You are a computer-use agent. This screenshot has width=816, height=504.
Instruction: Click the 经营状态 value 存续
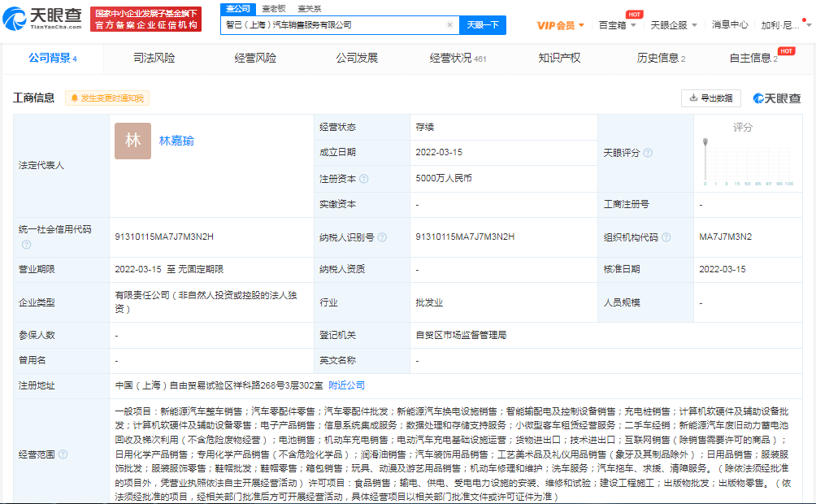(424, 127)
